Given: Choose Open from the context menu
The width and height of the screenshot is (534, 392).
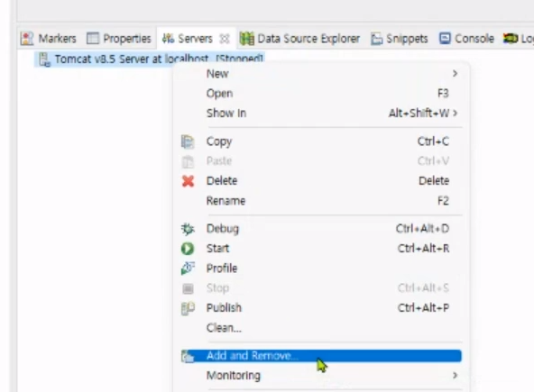Looking at the screenshot, I should (x=321, y=93).
